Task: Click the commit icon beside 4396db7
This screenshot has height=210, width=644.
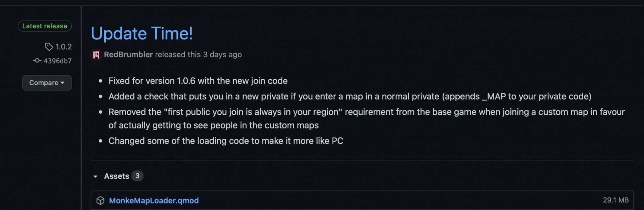Action: (36, 60)
